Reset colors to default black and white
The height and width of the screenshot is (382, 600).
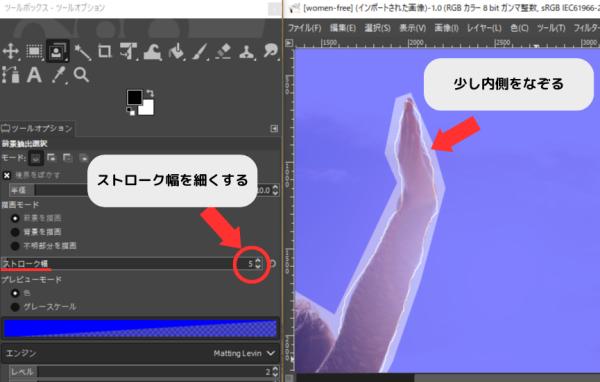130,111
